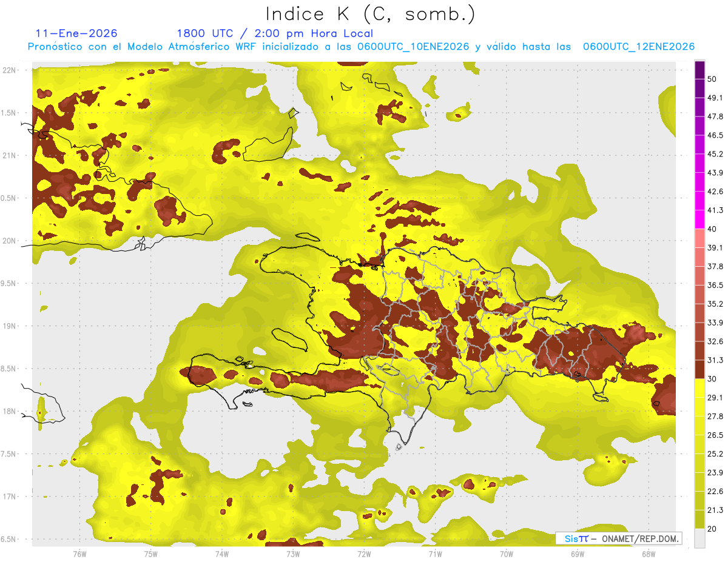
Task: Click the 72W longitude label
Action: 364,554
